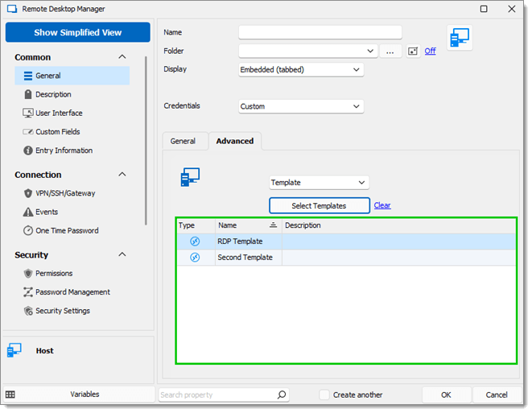This screenshot has height=413, width=532.
Task: Click the Name input field
Action: 320,32
